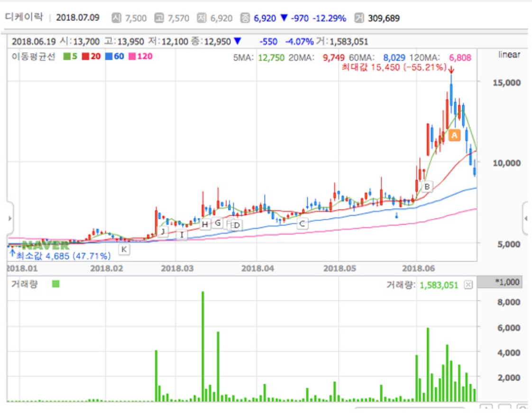Click the 저 low price icon in header
The image size is (532, 417).
tap(202, 18)
